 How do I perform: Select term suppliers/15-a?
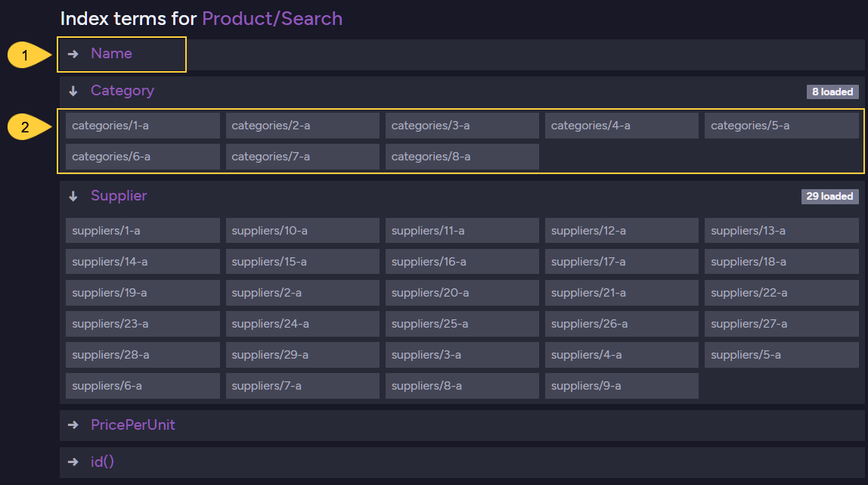302,262
